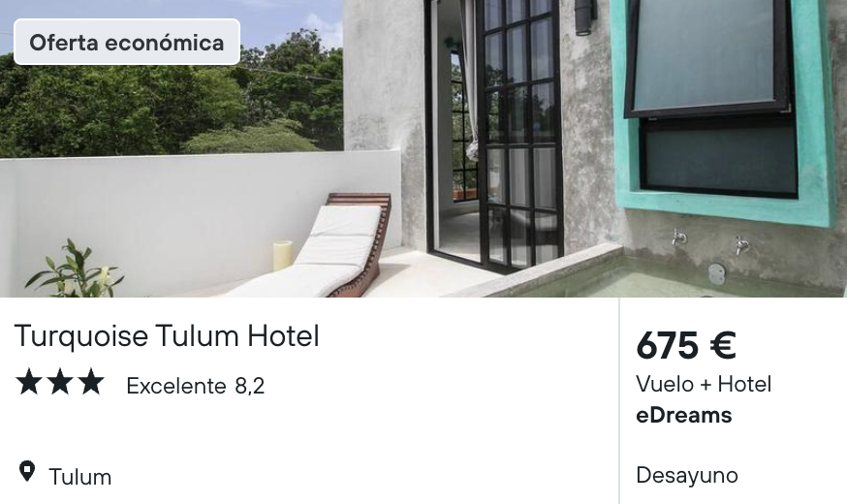Select the Vuelo + Hotel label
847x504 pixels.
tap(704, 384)
